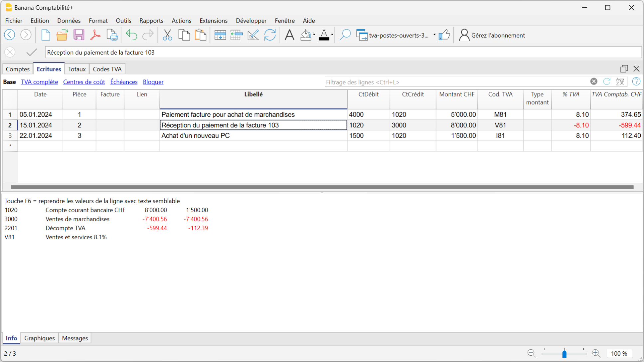Click the save file icon
644x362 pixels.
[x=79, y=35]
